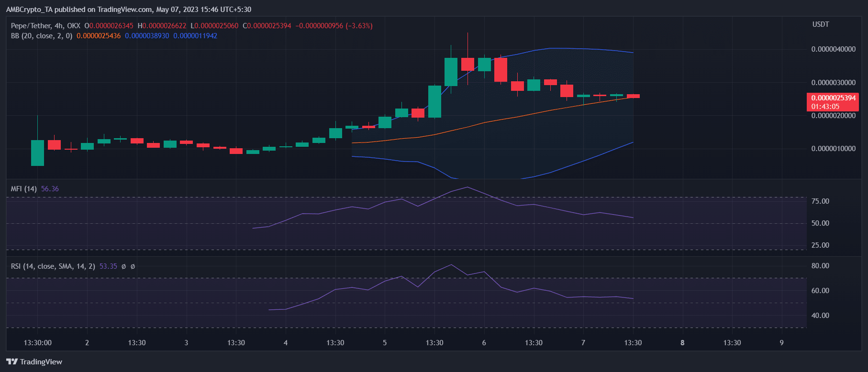Click the date label 6 on time axis
The width and height of the screenshot is (868, 372).
point(484,343)
